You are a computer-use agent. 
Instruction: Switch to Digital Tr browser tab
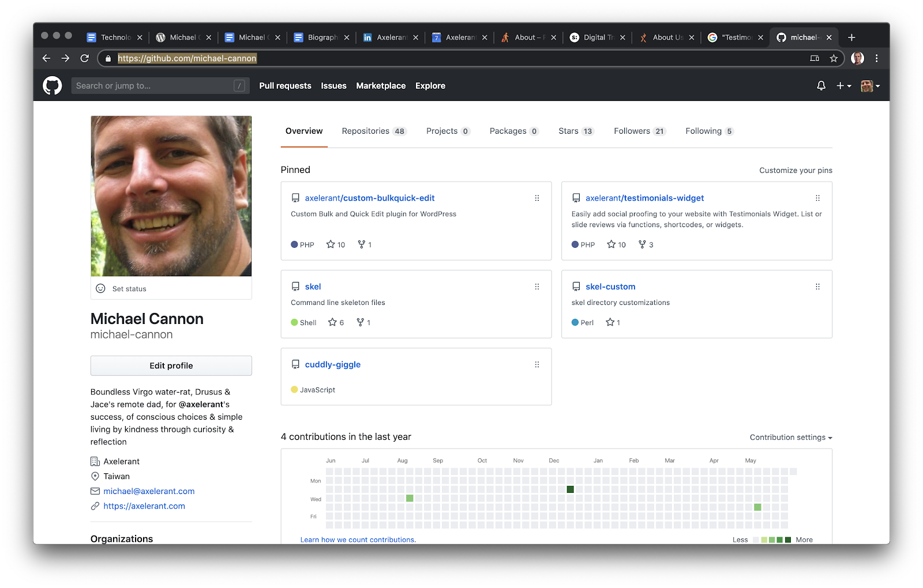(x=598, y=37)
